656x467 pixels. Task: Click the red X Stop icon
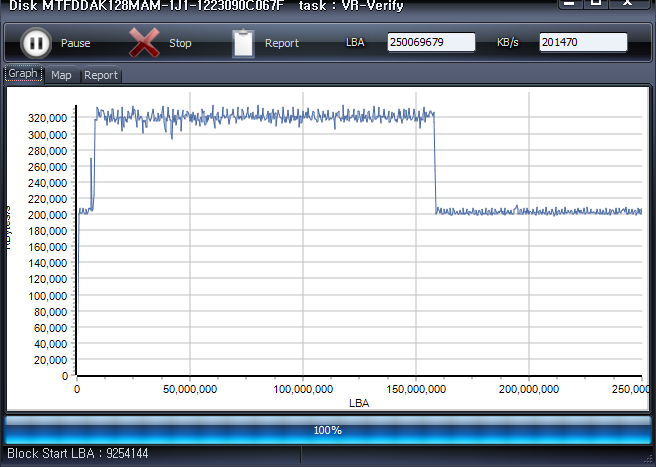pyautogui.click(x=144, y=43)
